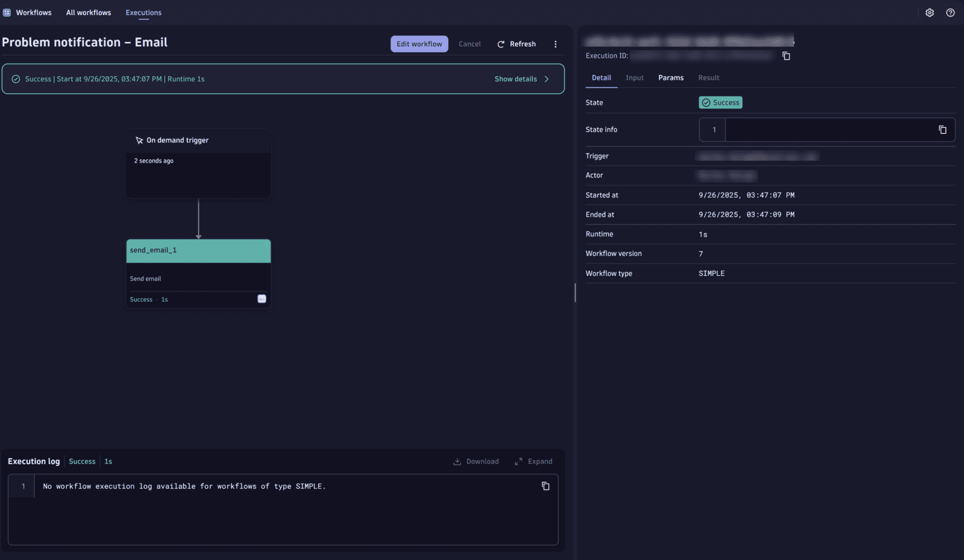Open the Executions section
Image resolution: width=964 pixels, height=560 pixels.
[x=143, y=12]
